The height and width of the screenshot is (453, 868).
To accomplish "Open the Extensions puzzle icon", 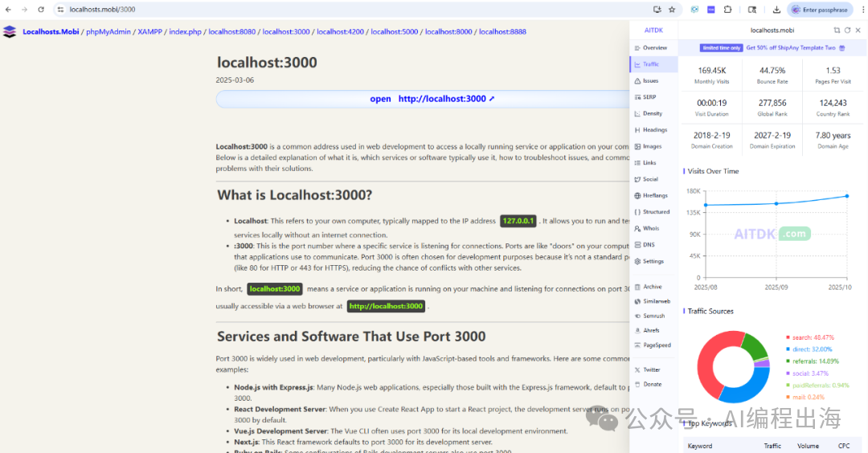I will (x=727, y=10).
